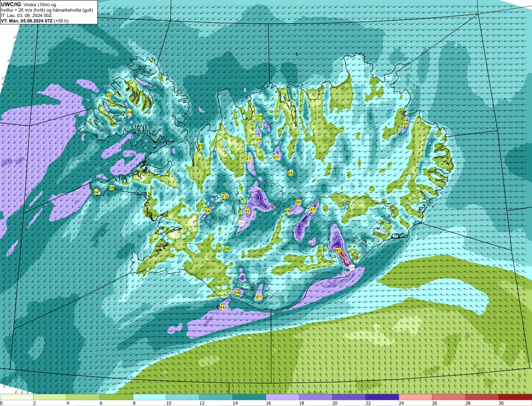The width and height of the screenshot is (532, 406).
Task: Click the 24–26 m/s pink legend swatch
Action: click(416, 397)
